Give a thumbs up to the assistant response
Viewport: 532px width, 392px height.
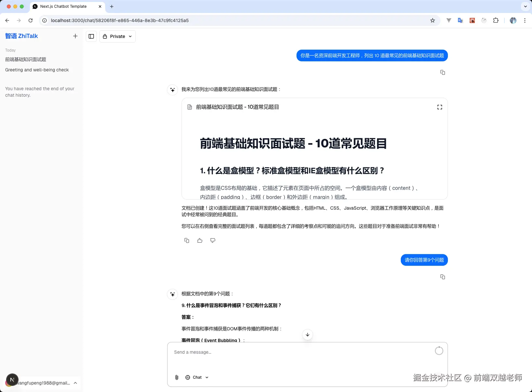[200, 240]
